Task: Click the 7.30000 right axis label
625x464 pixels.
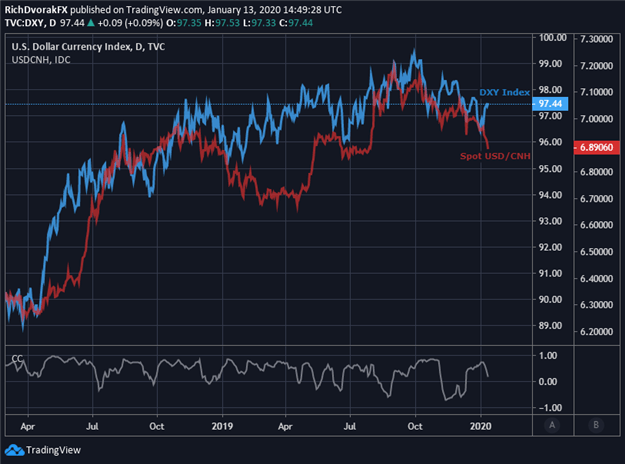Action: pyautogui.click(x=596, y=39)
